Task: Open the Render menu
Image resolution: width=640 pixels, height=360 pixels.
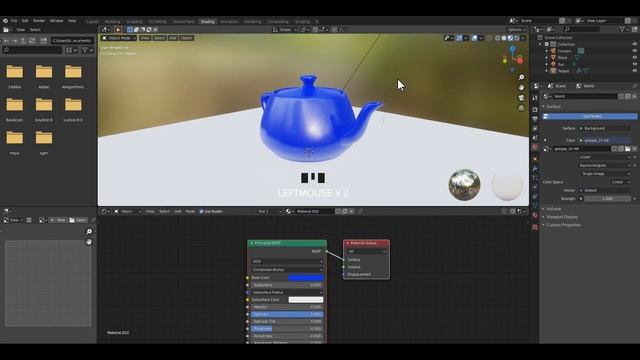Action: point(39,20)
